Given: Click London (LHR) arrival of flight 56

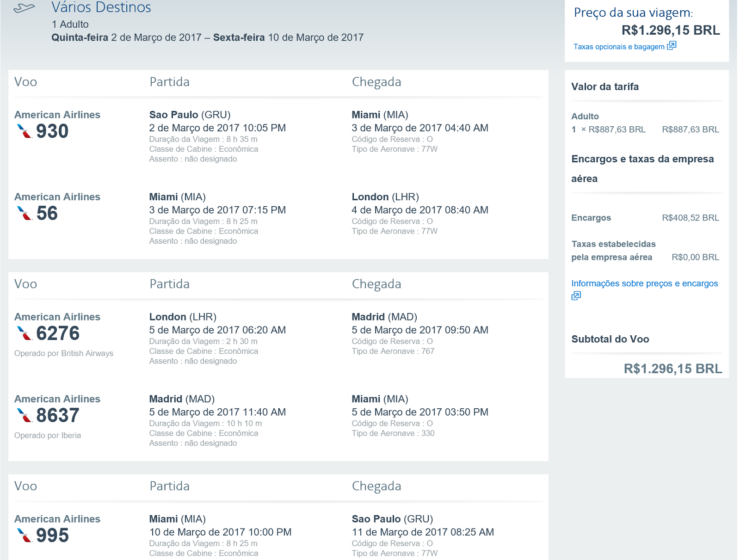Looking at the screenshot, I should point(385,197).
